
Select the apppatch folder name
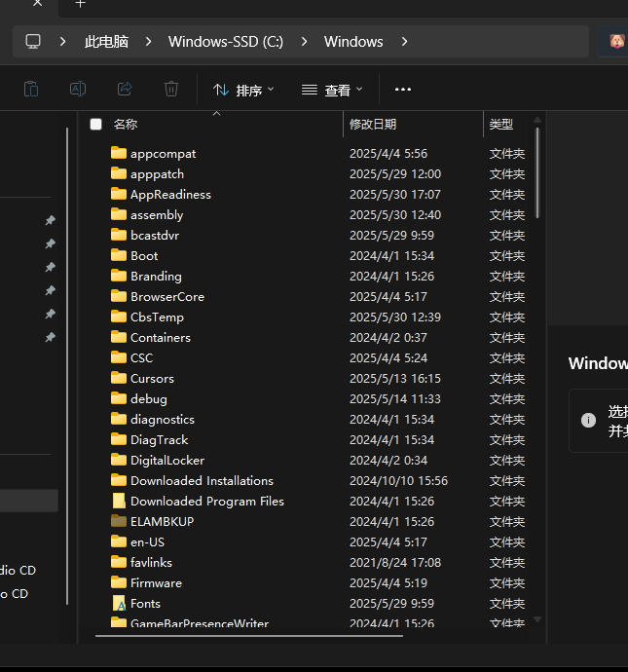[x=157, y=174]
